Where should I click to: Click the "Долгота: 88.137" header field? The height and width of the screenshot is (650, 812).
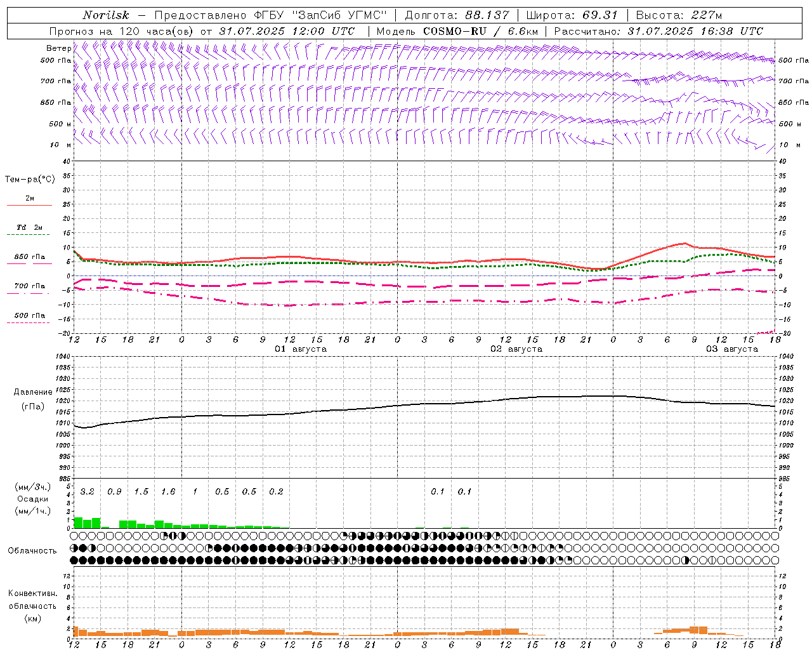[457, 15]
